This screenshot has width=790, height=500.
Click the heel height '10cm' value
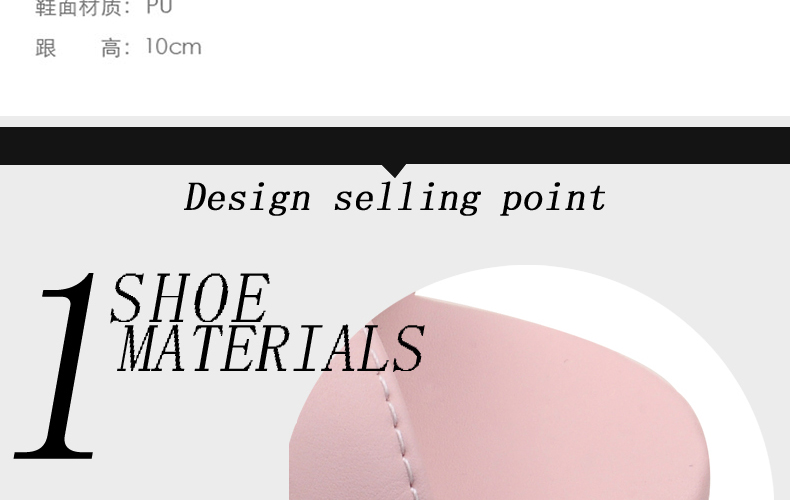173,47
